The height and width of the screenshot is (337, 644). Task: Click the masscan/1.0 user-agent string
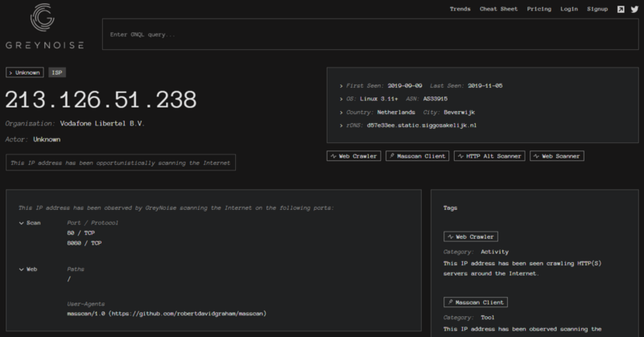(167, 314)
